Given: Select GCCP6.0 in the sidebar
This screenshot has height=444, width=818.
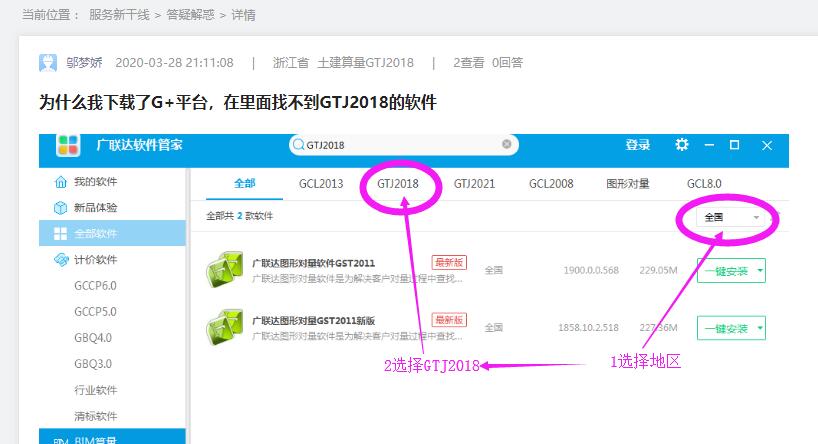Looking at the screenshot, I should (95, 286).
